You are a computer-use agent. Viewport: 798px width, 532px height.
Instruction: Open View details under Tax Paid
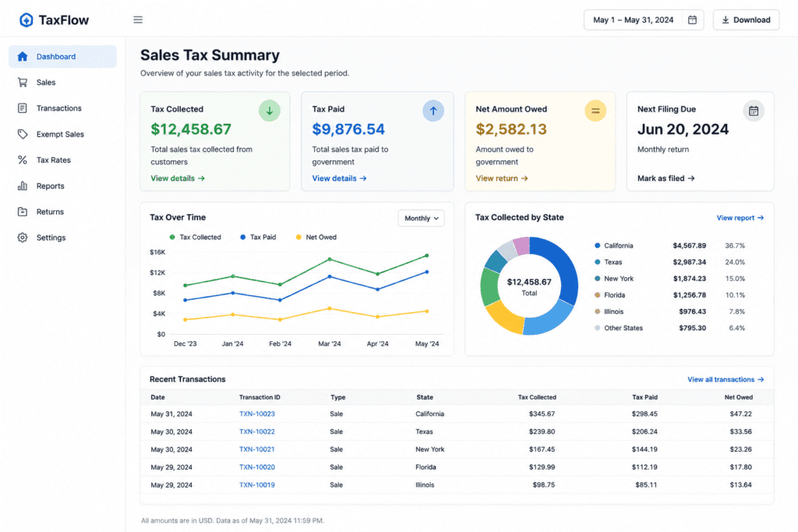pos(339,178)
